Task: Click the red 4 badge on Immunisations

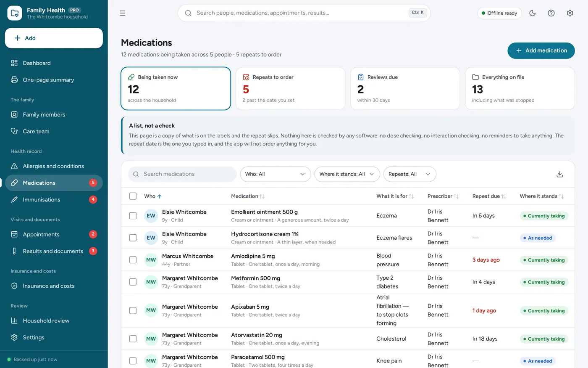Action: (x=93, y=199)
